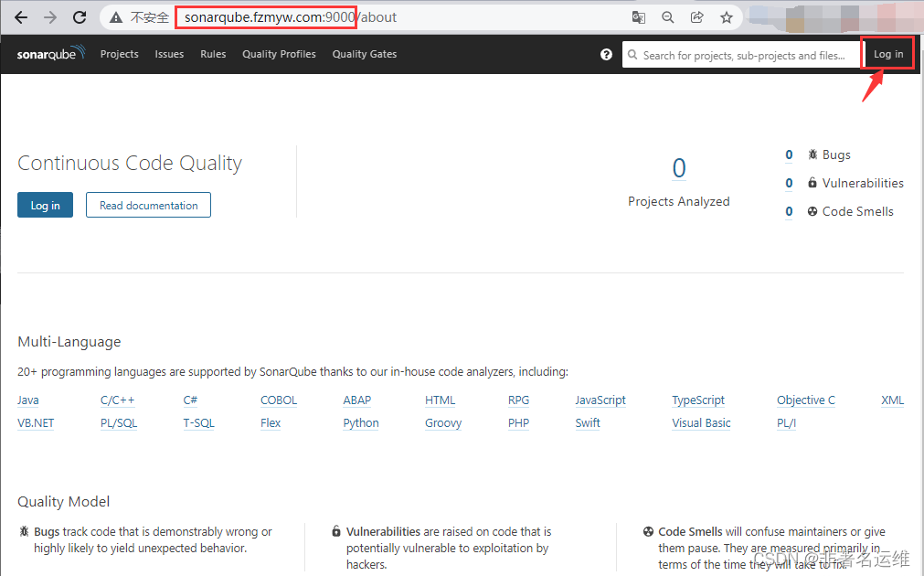Open the Projects menu

pyautogui.click(x=119, y=54)
